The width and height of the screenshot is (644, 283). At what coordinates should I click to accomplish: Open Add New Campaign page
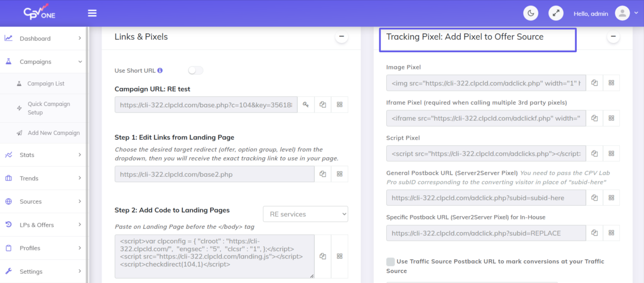pyautogui.click(x=53, y=133)
